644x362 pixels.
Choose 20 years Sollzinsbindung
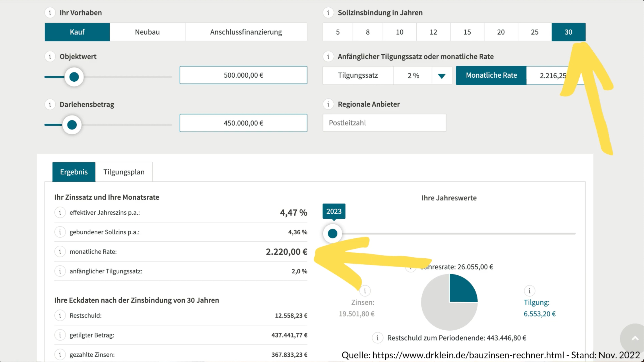click(x=501, y=32)
